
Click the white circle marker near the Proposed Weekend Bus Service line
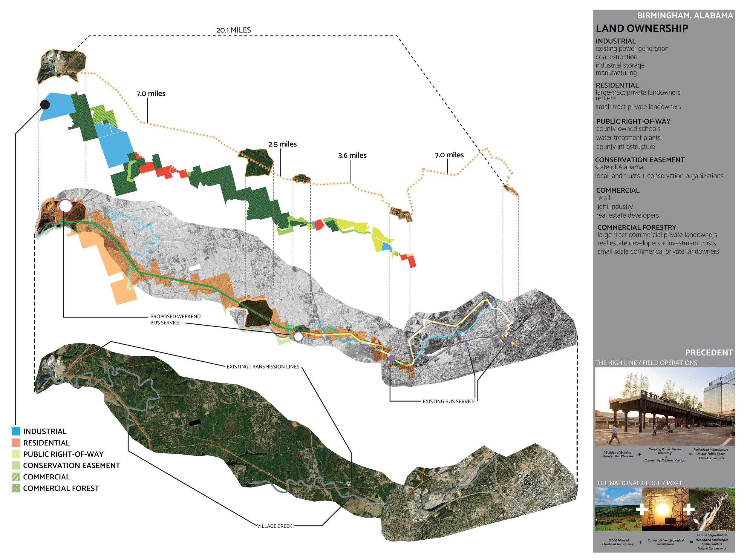pos(298,336)
